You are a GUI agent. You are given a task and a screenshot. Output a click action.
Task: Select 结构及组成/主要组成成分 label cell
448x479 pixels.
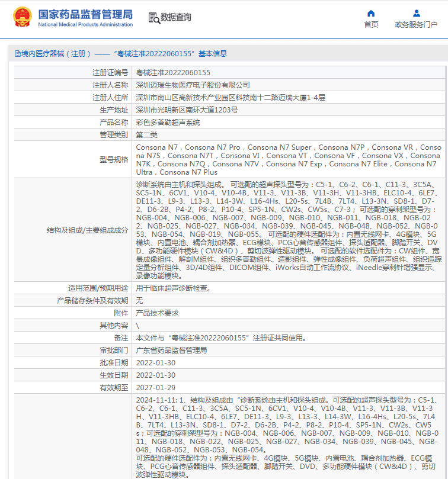pyautogui.click(x=73, y=230)
